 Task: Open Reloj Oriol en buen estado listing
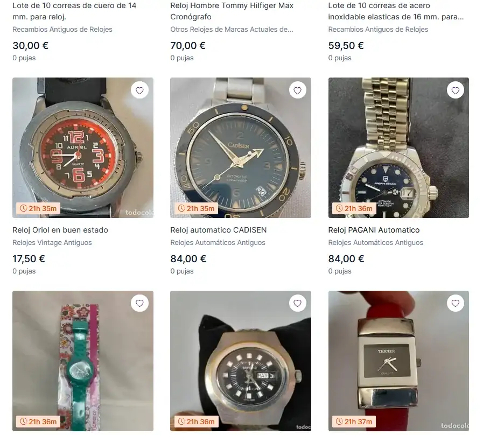click(60, 230)
